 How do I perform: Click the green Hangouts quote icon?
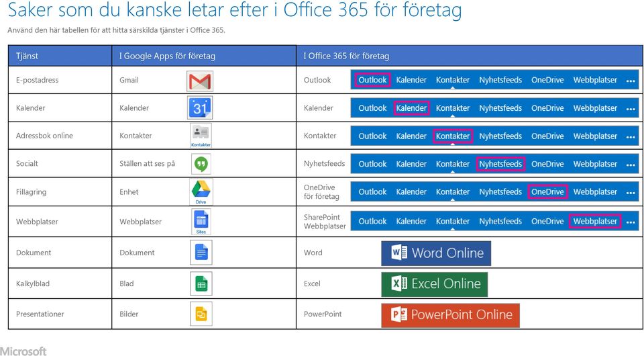[201, 164]
